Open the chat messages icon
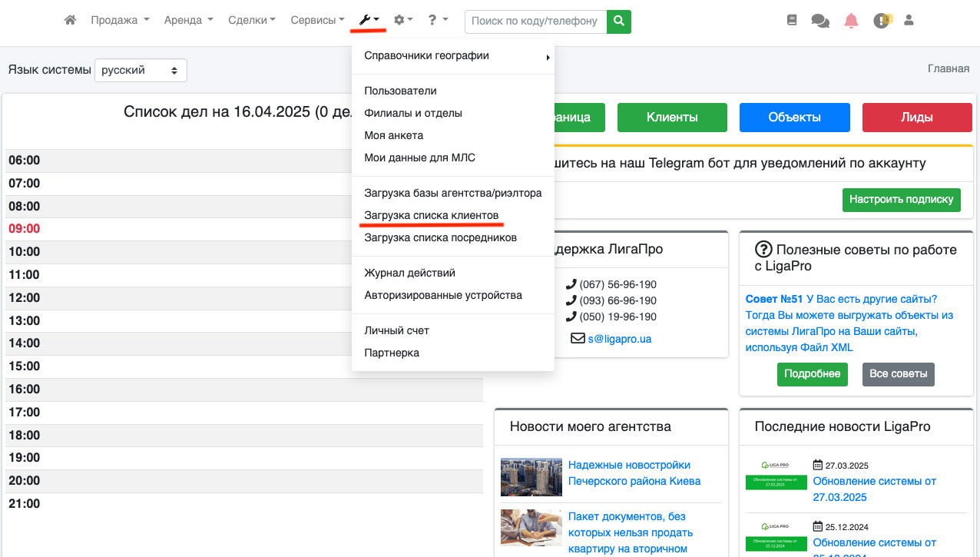The image size is (980, 557). pyautogui.click(x=820, y=22)
